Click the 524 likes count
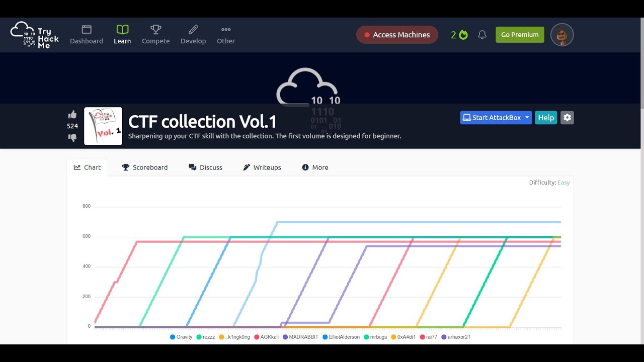644x362 pixels. point(72,126)
